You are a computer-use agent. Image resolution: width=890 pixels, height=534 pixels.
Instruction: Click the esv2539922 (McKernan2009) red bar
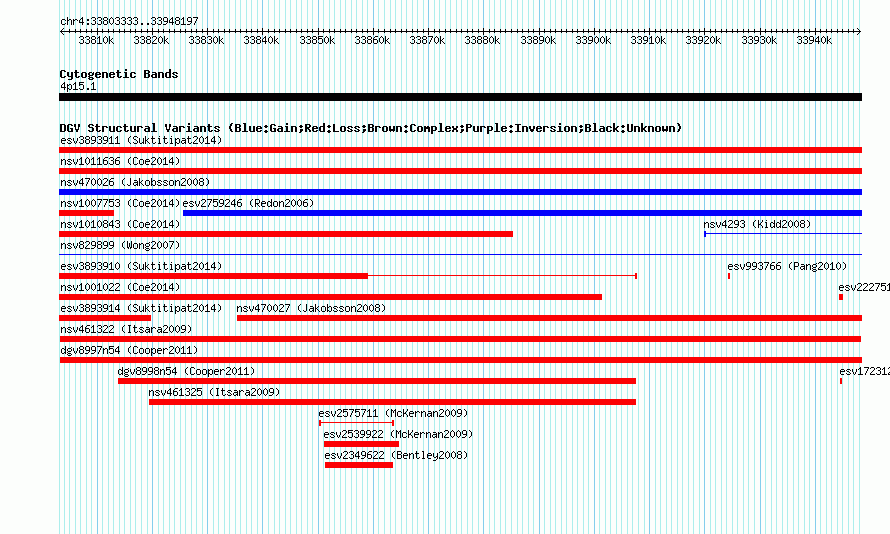pyautogui.click(x=362, y=444)
